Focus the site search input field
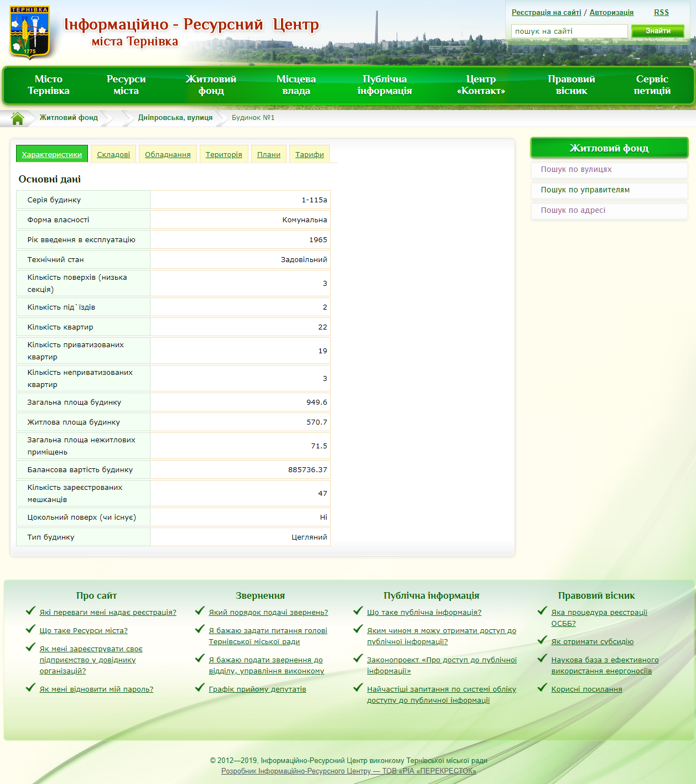 (x=569, y=31)
